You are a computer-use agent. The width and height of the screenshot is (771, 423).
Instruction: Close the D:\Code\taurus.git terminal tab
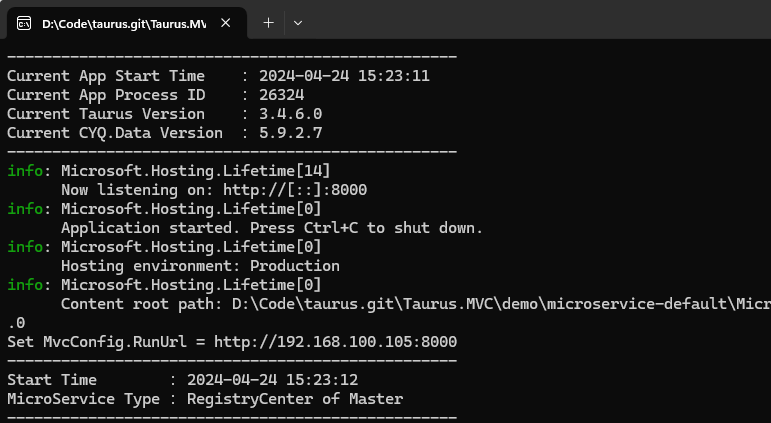(226, 23)
